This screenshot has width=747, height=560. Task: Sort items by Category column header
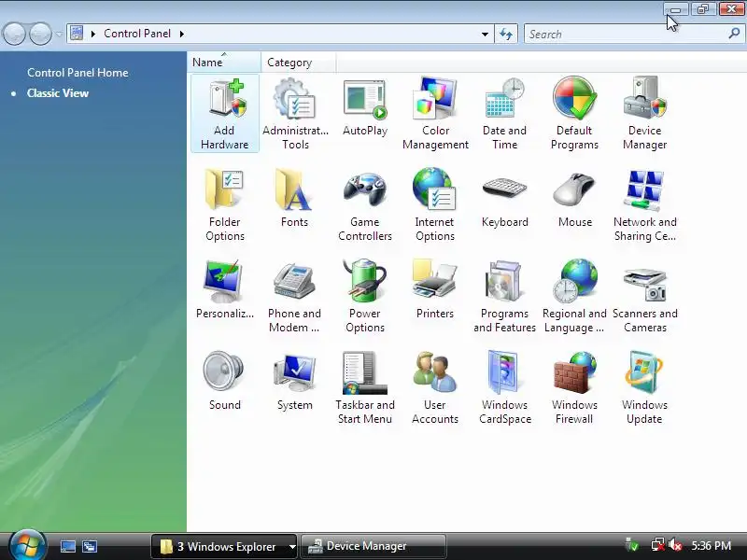pos(298,63)
